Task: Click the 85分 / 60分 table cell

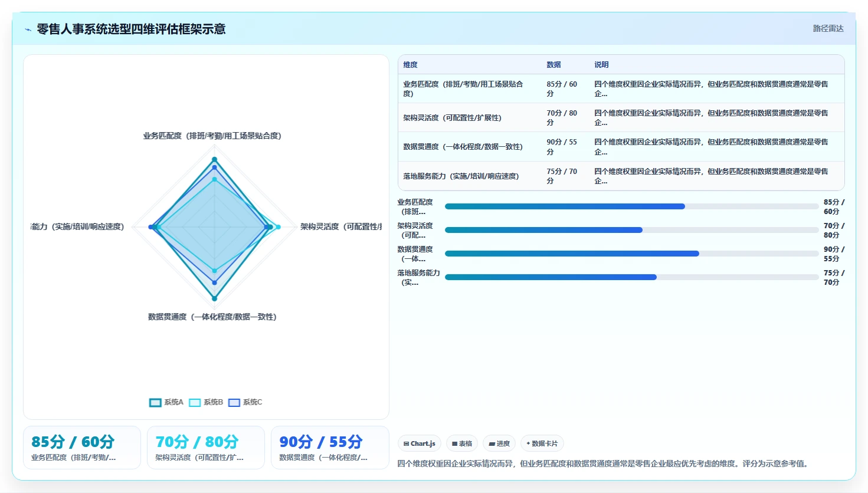Action: 565,89
